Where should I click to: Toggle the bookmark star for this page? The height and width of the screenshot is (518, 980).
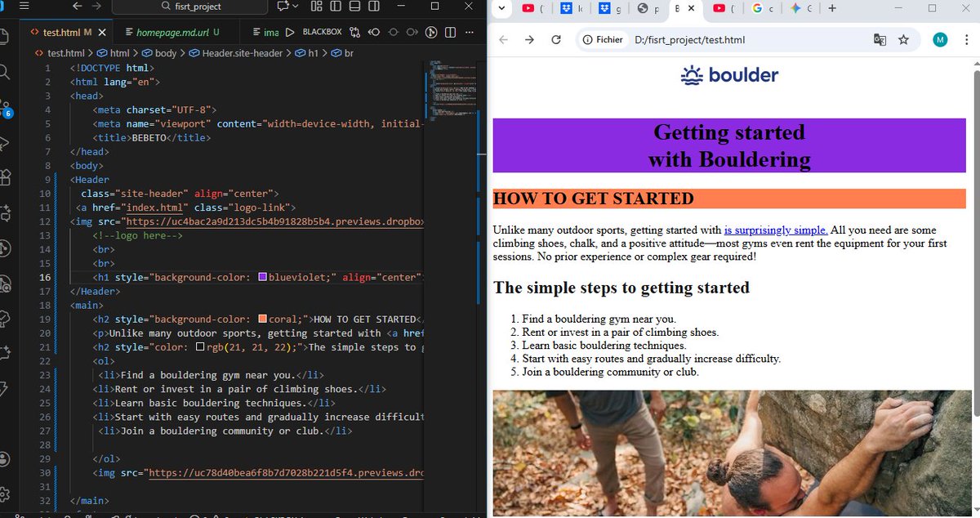[x=903, y=39]
